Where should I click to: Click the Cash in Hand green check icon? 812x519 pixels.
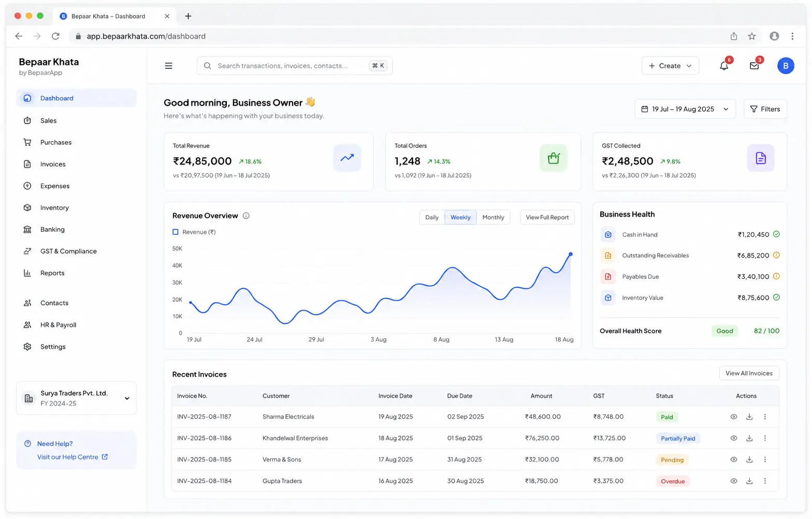776,234
